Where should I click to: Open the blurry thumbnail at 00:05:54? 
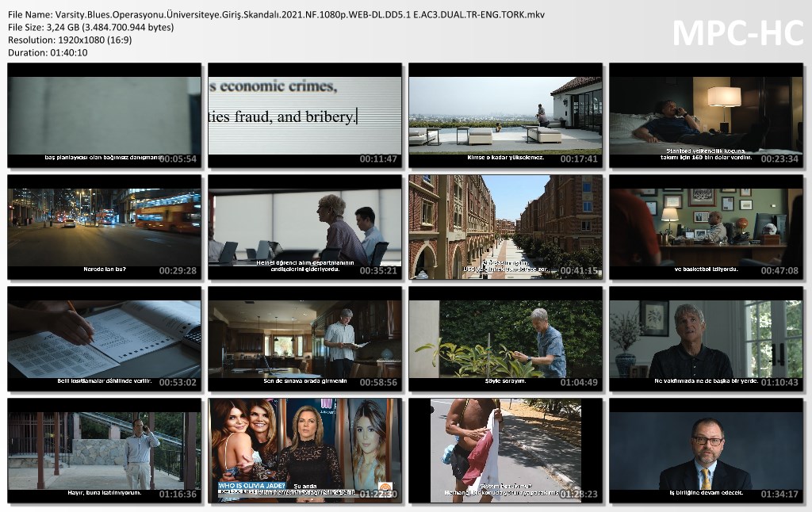[x=105, y=116]
